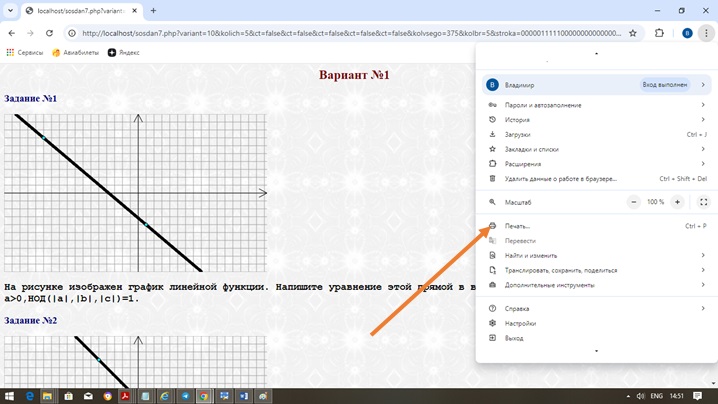Click the three-dot Chrome menu button
Viewport: 718px width, 404px height.
click(705, 33)
